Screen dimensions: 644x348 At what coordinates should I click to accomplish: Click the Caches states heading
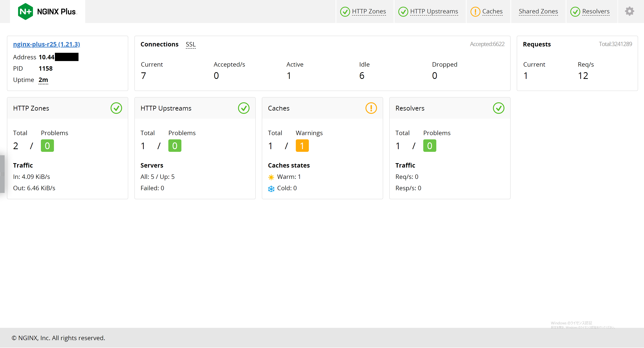289,165
